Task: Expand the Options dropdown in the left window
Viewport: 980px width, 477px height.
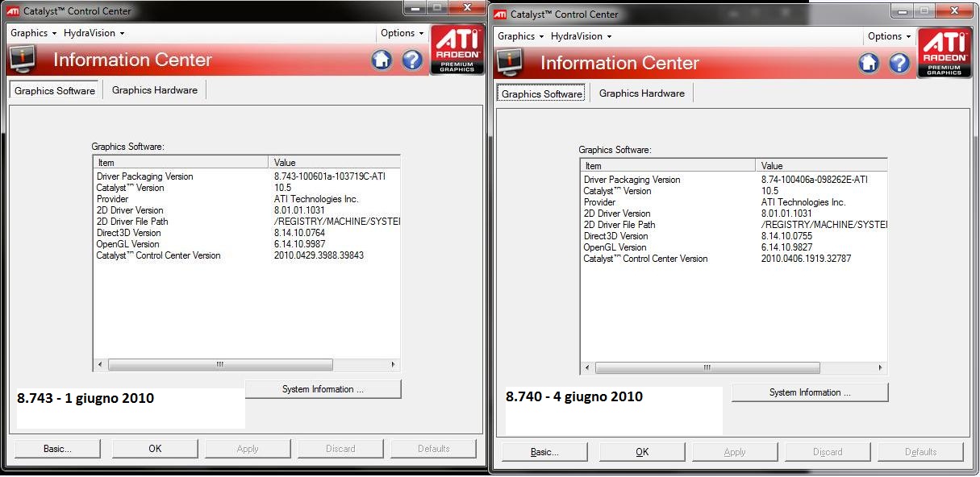Action: click(x=402, y=33)
